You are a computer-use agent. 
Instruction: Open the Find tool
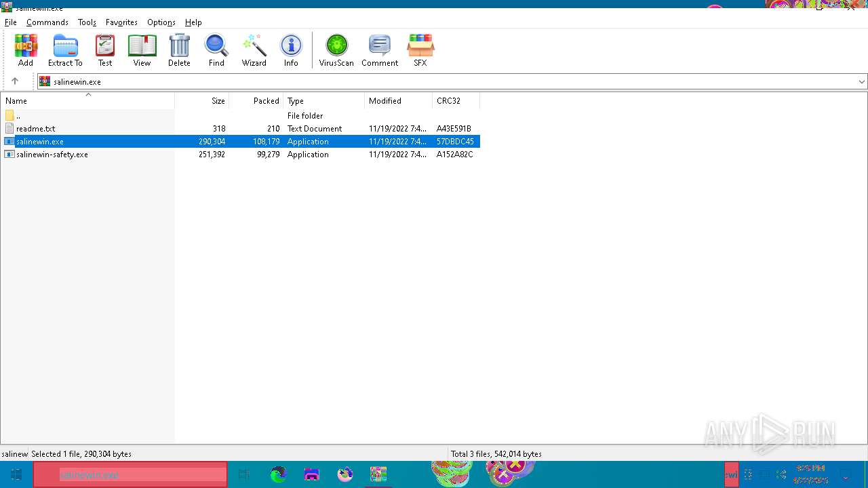pyautogui.click(x=216, y=51)
